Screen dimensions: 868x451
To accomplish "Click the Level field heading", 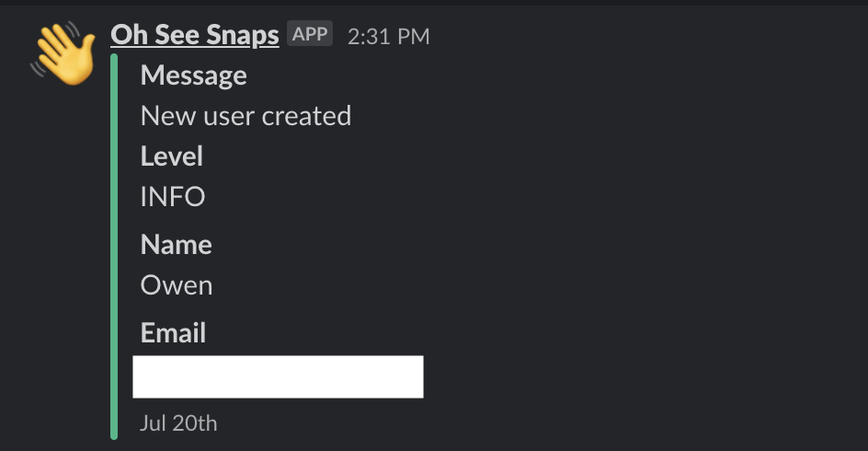I will tap(171, 156).
